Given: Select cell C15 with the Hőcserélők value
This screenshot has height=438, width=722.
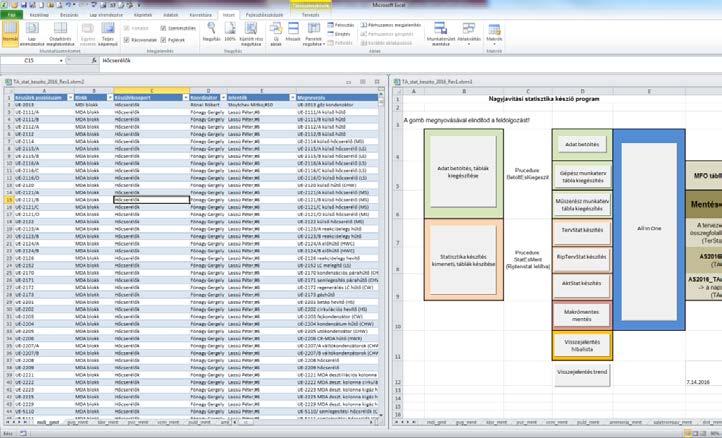Looking at the screenshot, I should [x=151, y=200].
